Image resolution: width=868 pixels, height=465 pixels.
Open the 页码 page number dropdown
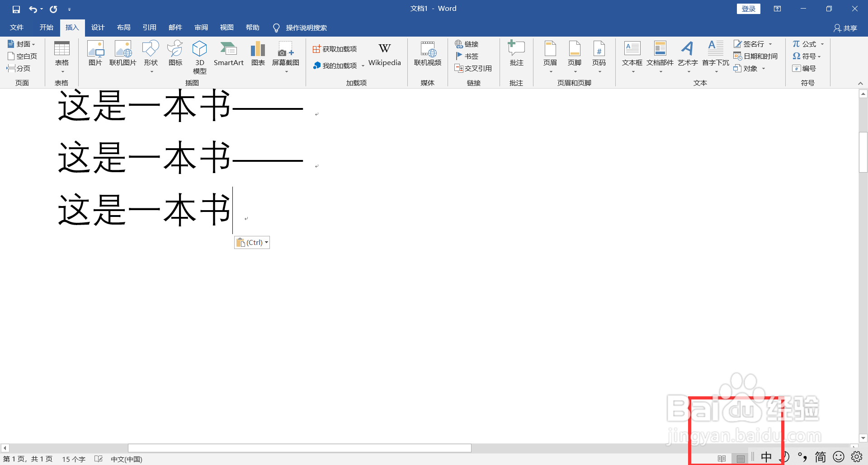(599, 57)
